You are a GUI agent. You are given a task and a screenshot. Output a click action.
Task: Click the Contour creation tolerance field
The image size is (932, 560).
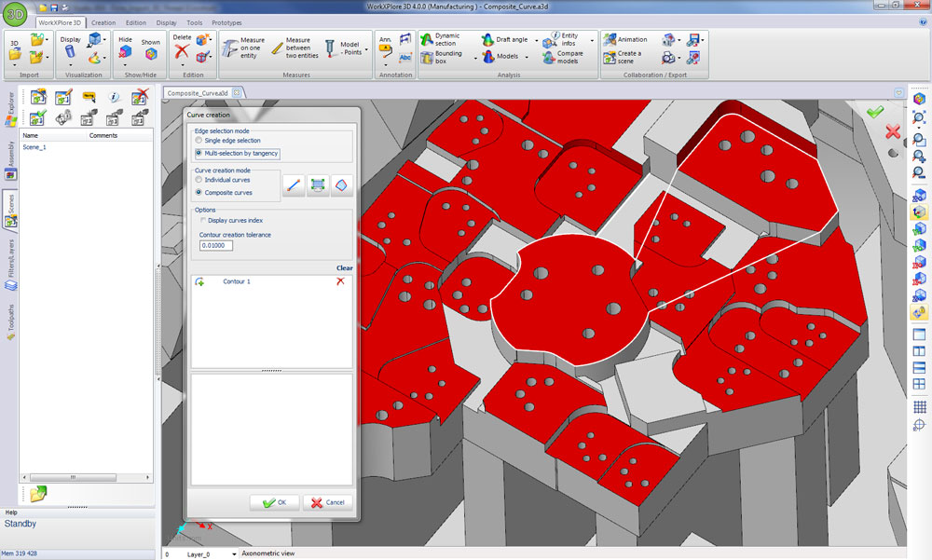point(216,245)
